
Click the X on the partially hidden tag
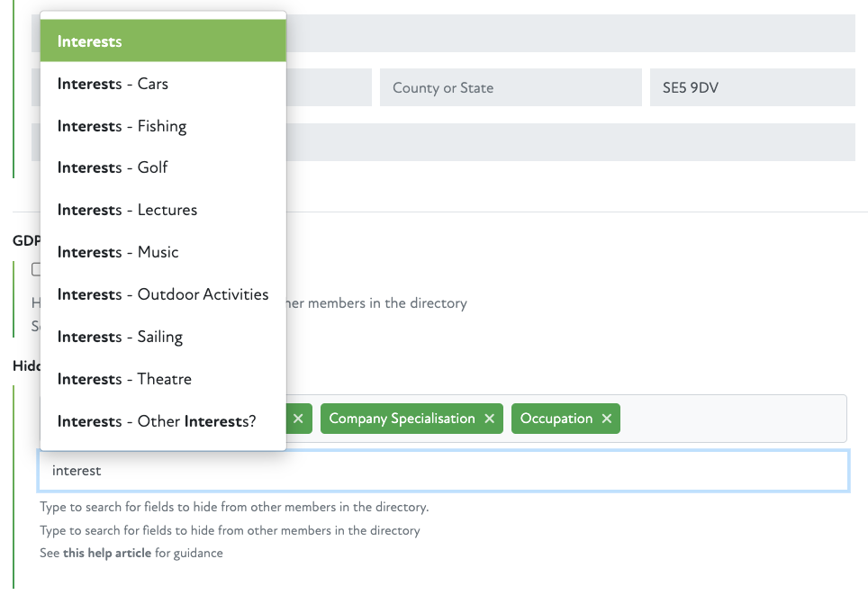coord(299,419)
